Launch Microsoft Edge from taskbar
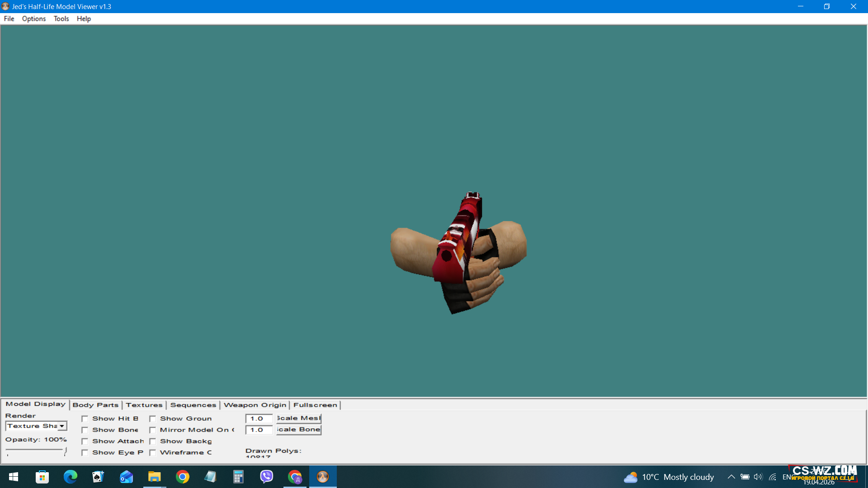The width and height of the screenshot is (868, 488). (x=70, y=477)
